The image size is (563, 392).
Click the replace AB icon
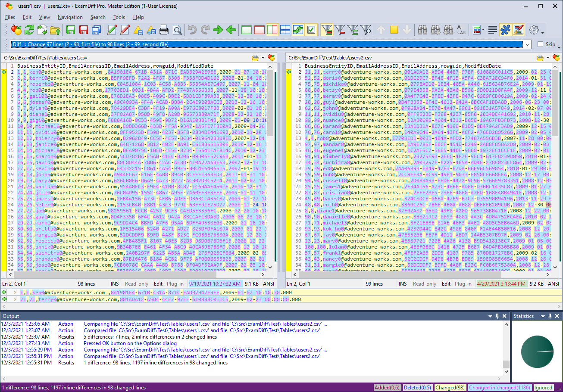coord(461,30)
